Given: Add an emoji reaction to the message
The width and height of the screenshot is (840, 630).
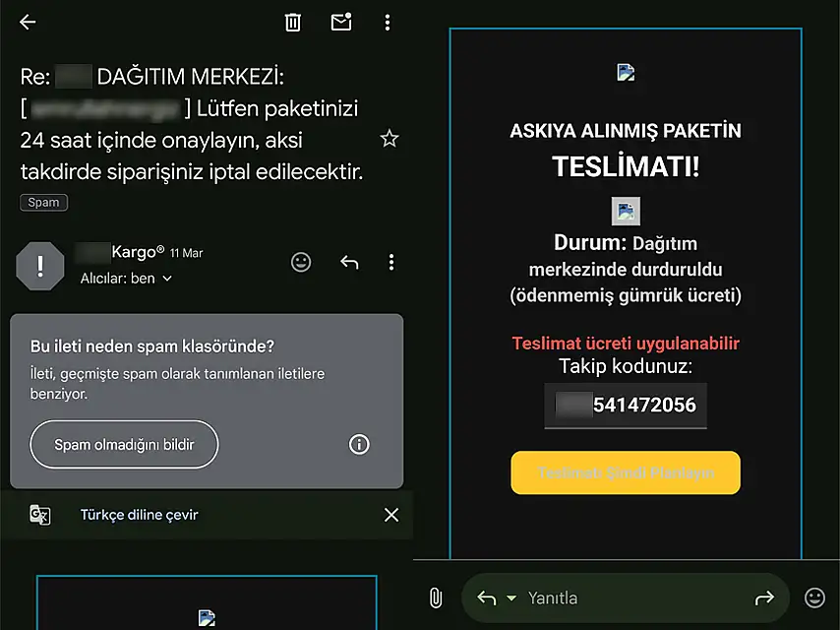Looking at the screenshot, I should [x=301, y=262].
